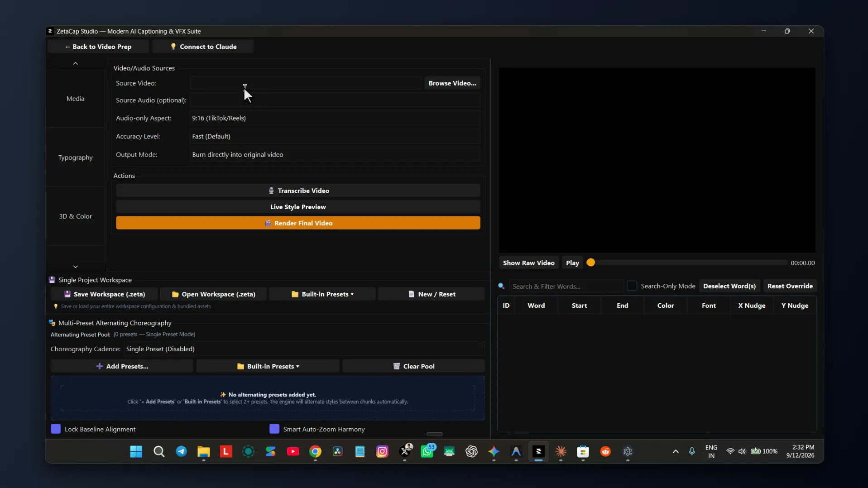The height and width of the screenshot is (488, 868).
Task: Sort by the Word column header
Action: pyautogui.click(x=536, y=306)
